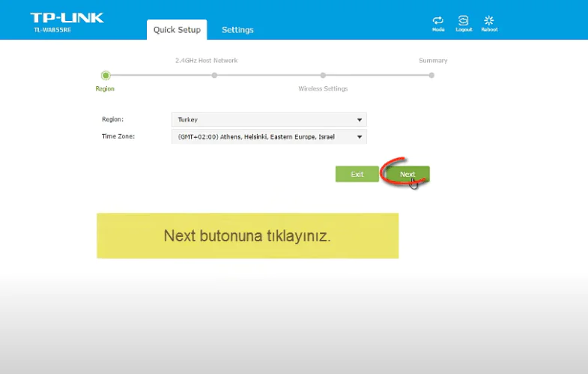This screenshot has width=588, height=374.
Task: Select the Summary step dot
Action: point(431,76)
